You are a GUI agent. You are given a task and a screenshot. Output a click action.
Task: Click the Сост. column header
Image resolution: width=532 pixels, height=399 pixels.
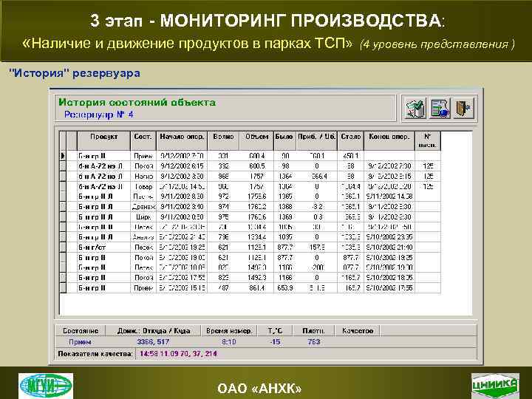(143, 141)
